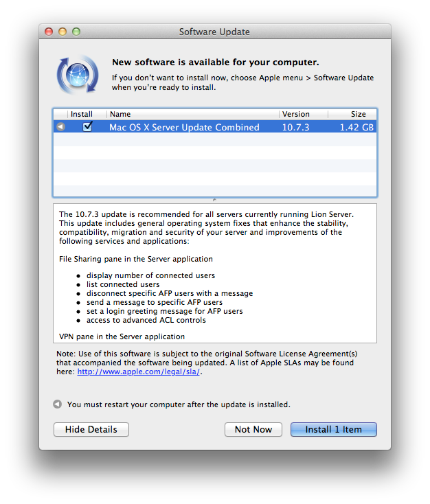Click the split divider handle below the list
The height and width of the screenshot is (504, 430).
214,200
